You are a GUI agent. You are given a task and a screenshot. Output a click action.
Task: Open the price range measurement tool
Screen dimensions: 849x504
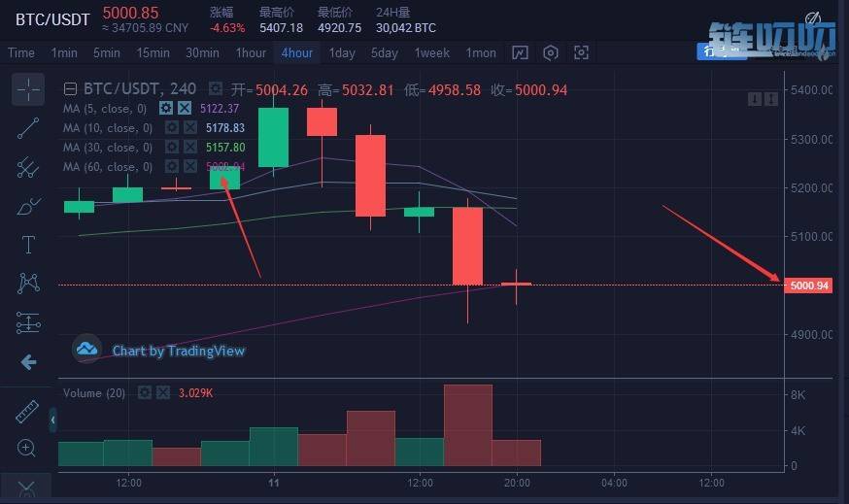[x=28, y=322]
